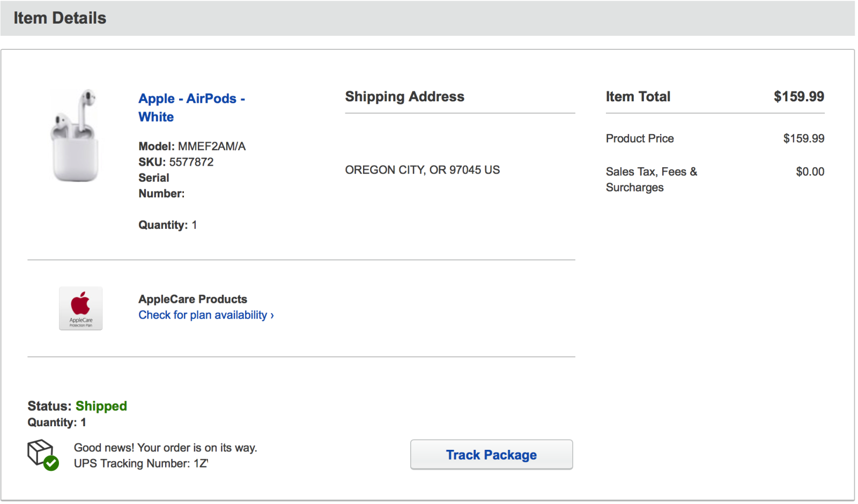The image size is (858, 504).
Task: Click the bold $159.99 item total amount
Action: click(798, 97)
